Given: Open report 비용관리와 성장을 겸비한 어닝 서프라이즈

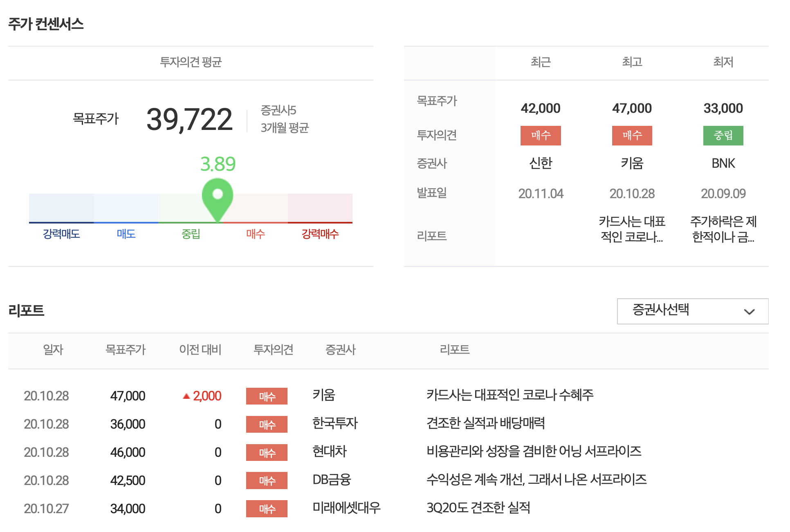Looking at the screenshot, I should [x=534, y=452].
